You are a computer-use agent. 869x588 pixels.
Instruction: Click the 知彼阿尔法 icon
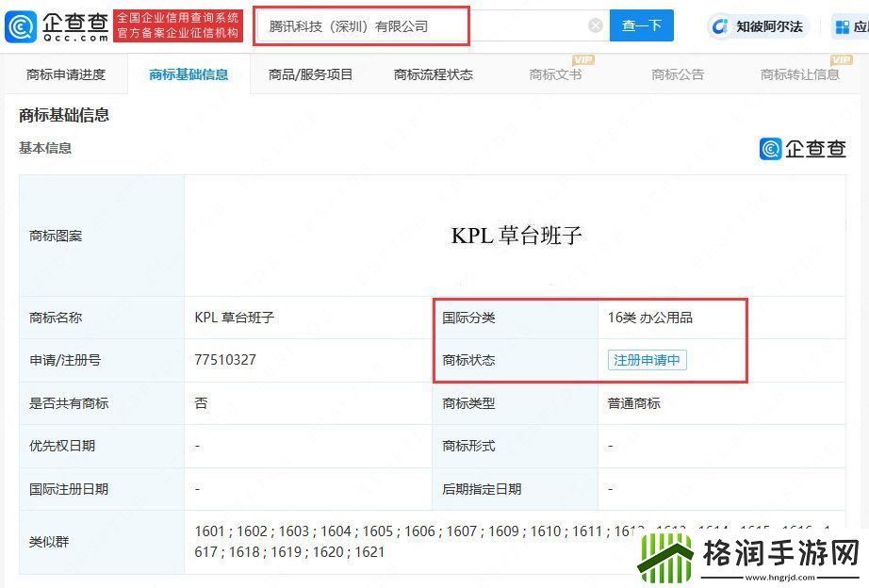719,26
